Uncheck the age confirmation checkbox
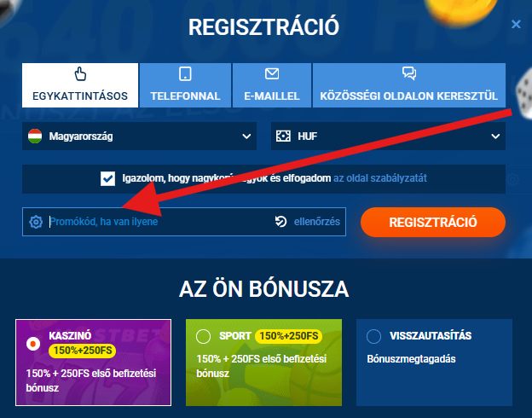This screenshot has width=532, height=418. click(x=107, y=178)
